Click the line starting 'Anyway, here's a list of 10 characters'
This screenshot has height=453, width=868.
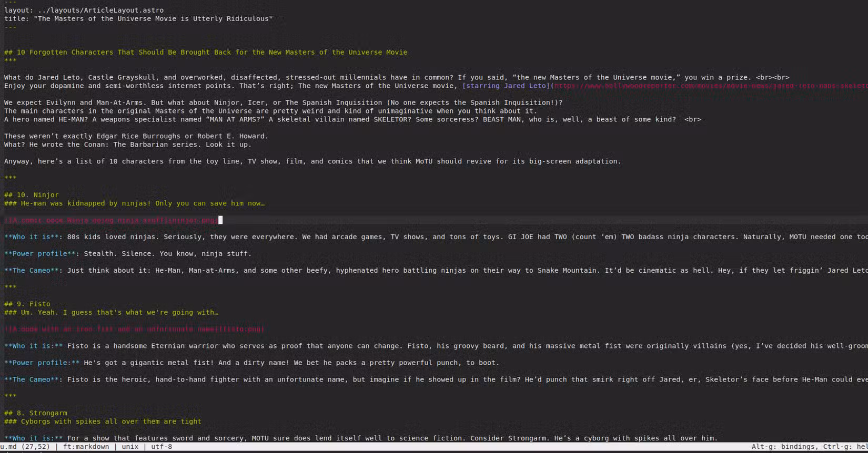tap(312, 161)
